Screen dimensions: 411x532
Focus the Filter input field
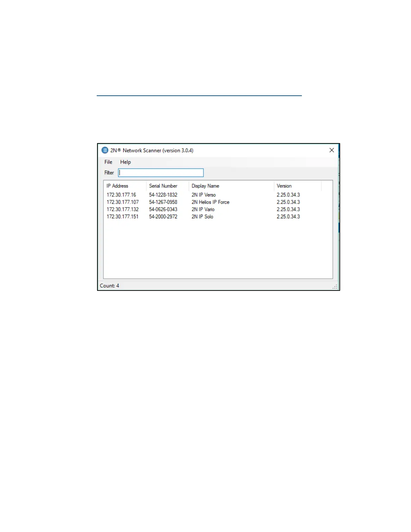point(161,173)
